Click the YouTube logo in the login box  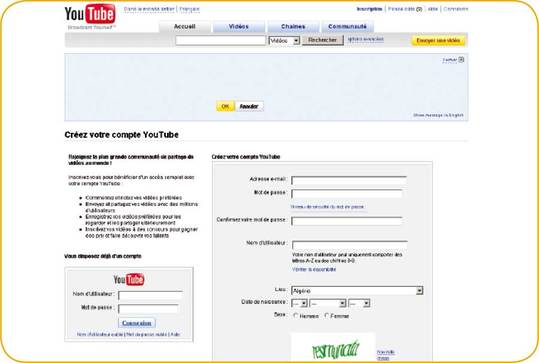pyautogui.click(x=129, y=279)
